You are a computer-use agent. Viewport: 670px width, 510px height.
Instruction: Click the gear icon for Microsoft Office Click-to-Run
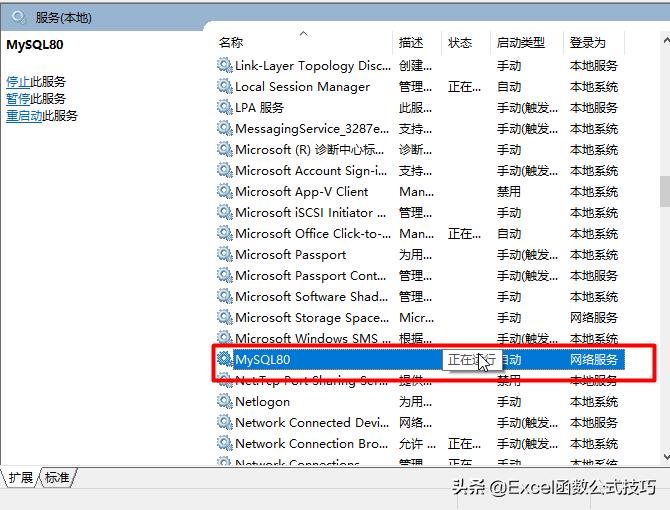[224, 233]
